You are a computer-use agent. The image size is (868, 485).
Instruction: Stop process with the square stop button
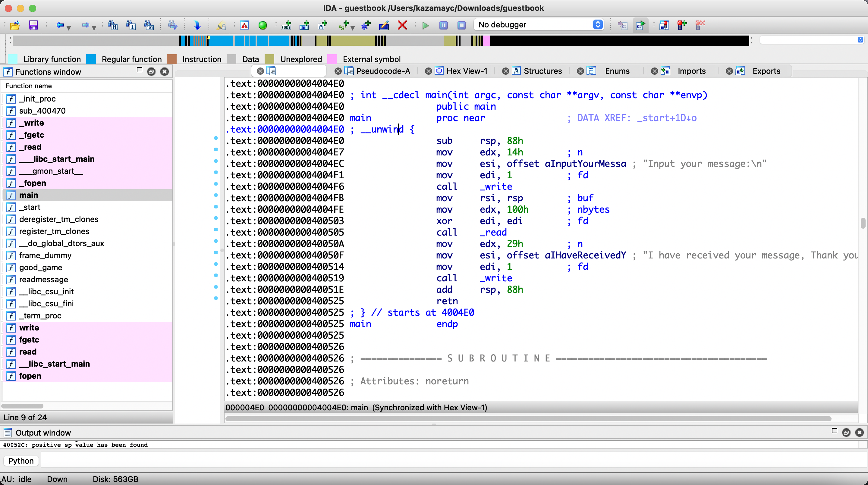[x=462, y=25]
